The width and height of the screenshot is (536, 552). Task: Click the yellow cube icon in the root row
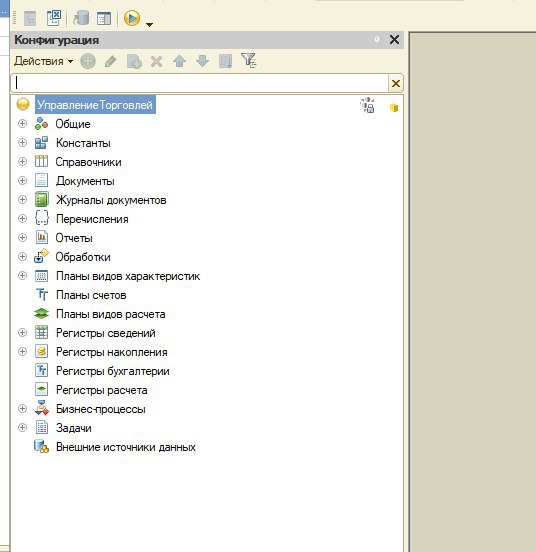click(x=394, y=107)
